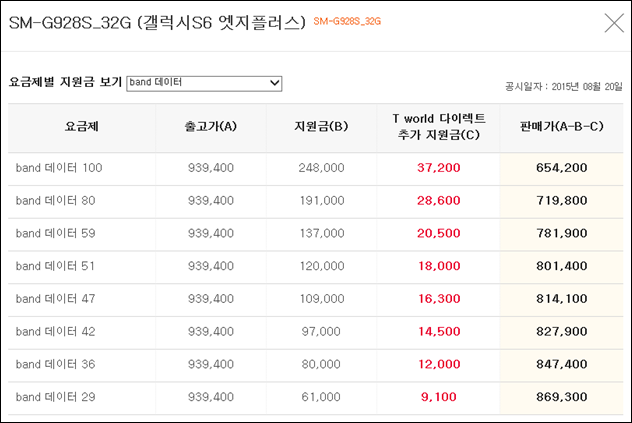Click the 판매가(A-B-C) column header
The height and width of the screenshot is (423, 632).
(x=561, y=127)
